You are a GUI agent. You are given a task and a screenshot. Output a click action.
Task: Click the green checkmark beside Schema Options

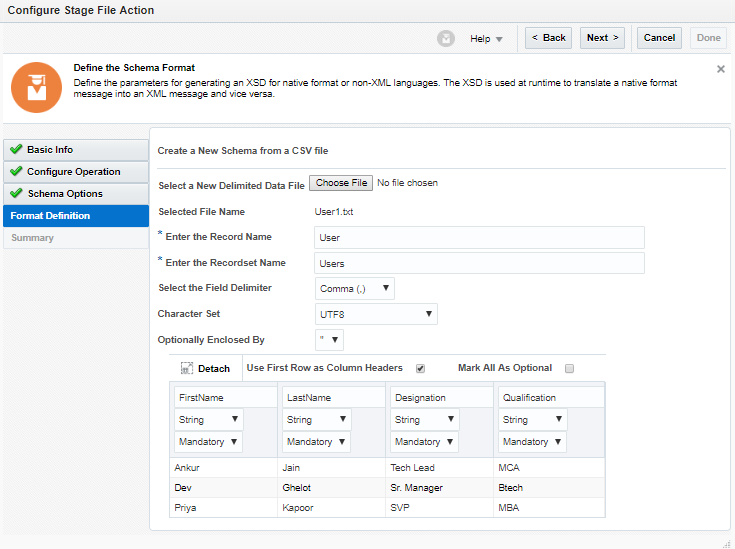(16, 194)
